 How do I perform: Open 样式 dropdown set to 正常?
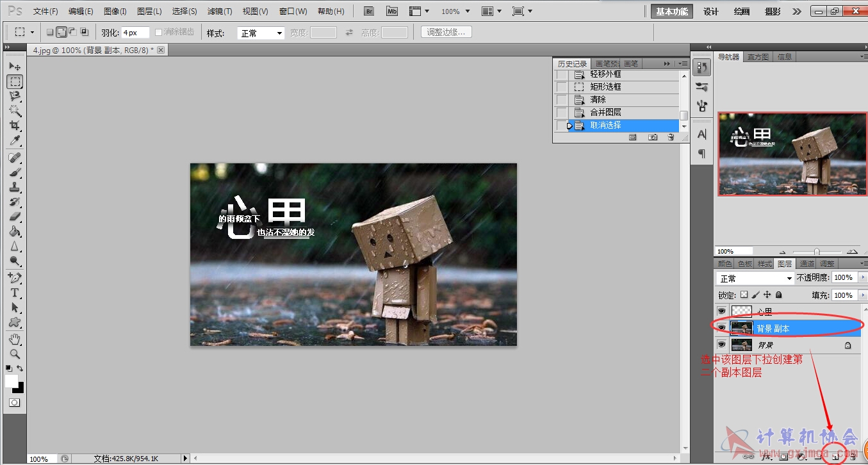pyautogui.click(x=261, y=33)
